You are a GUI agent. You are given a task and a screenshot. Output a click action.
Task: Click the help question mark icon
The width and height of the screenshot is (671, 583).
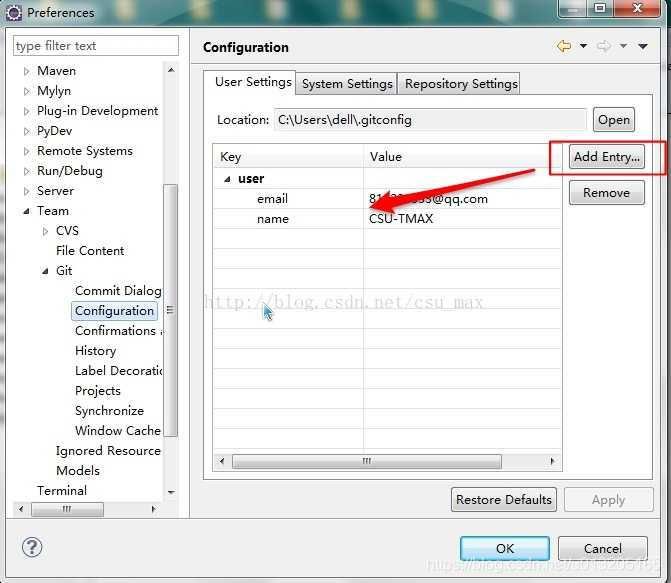(x=32, y=547)
